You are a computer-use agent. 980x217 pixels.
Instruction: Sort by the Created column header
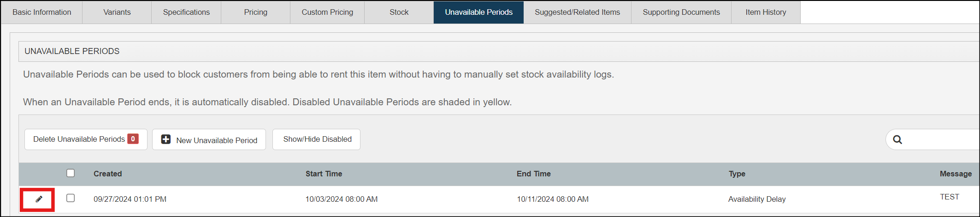(108, 174)
